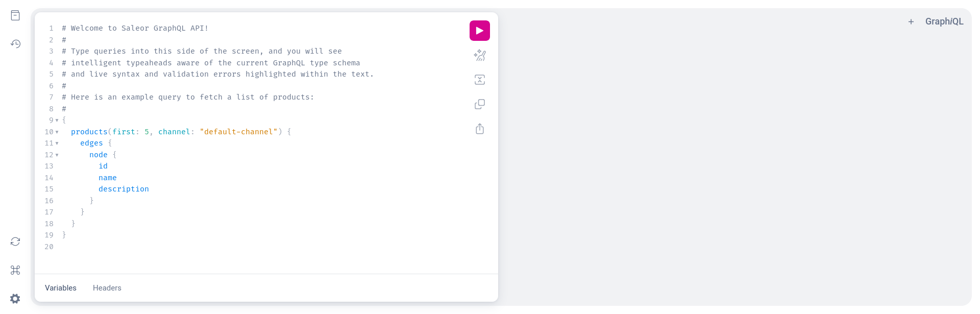Screen dimensions: 980x314
Task: Open the documentation explorer panel
Action: point(15,15)
